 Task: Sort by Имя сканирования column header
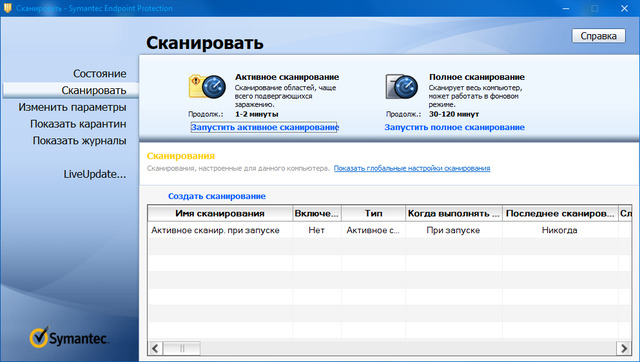tap(220, 213)
